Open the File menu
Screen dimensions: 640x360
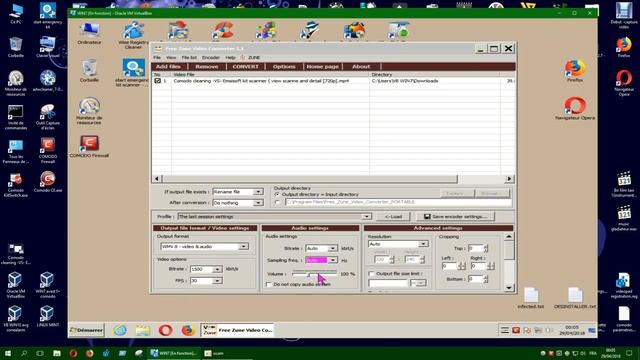(157, 58)
